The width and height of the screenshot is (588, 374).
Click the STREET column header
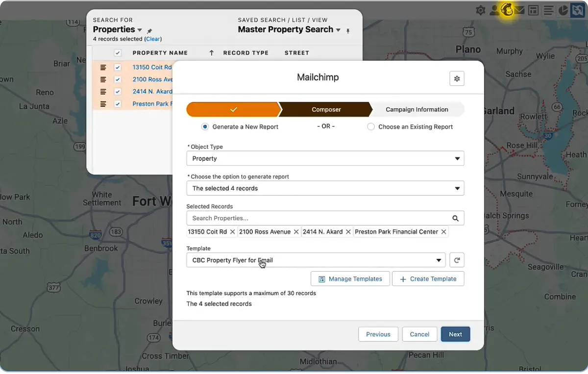coord(296,53)
